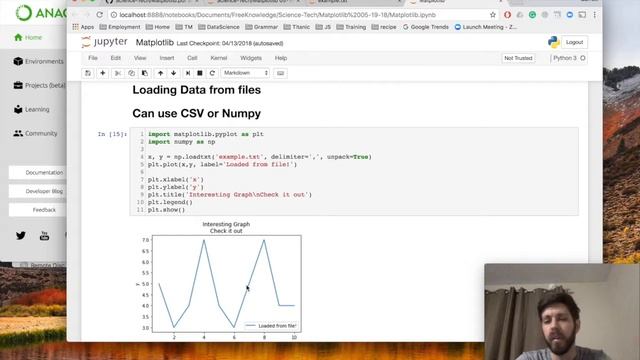Open the Employment bookmarks folder
The width and height of the screenshot is (640, 360).
(x=120, y=27)
